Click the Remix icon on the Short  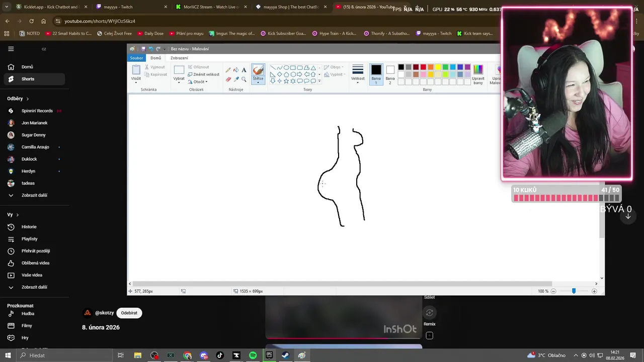(429, 313)
